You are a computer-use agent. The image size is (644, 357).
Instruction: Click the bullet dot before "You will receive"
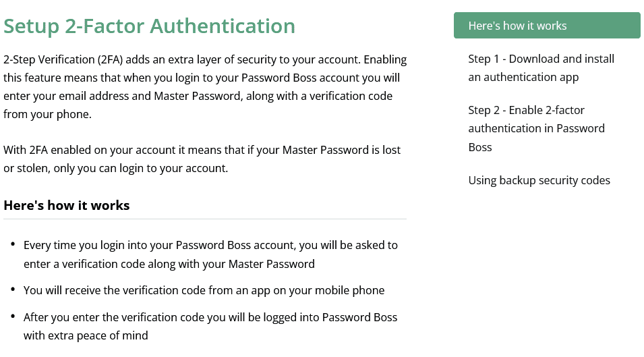tap(13, 290)
